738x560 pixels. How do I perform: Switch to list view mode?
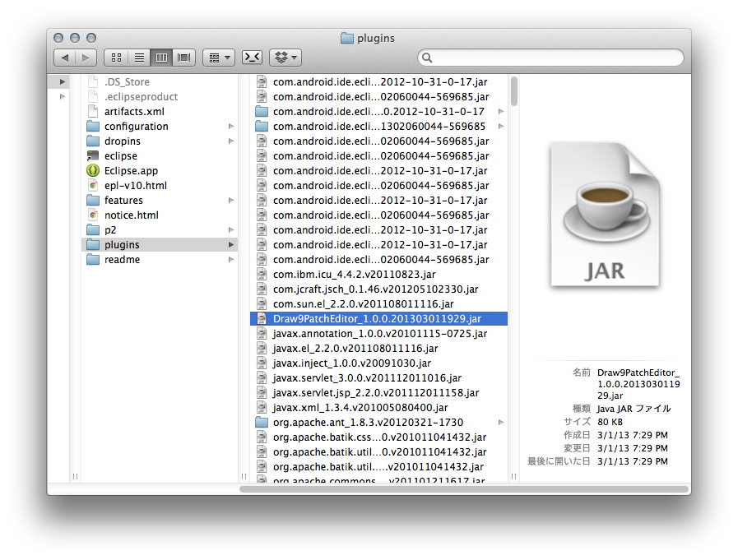[x=139, y=58]
